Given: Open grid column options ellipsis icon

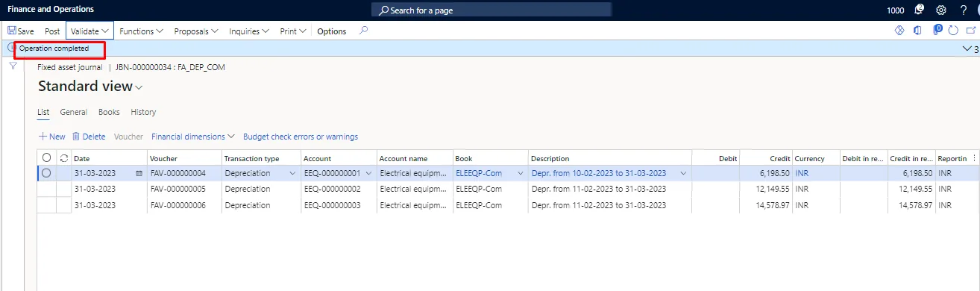Looking at the screenshot, I should tap(974, 158).
